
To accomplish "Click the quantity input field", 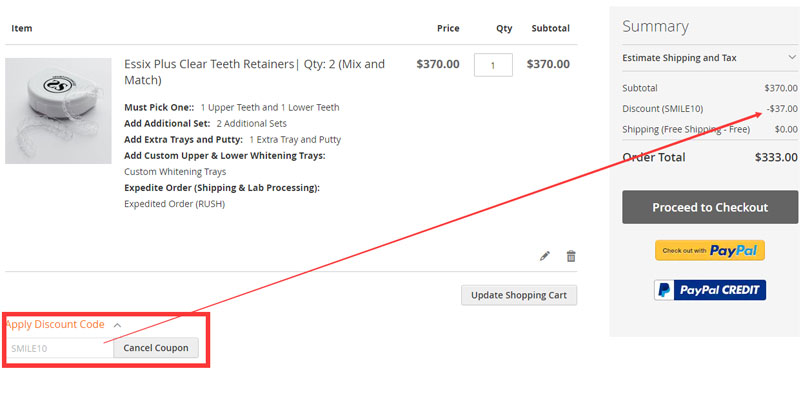I will 493,65.
